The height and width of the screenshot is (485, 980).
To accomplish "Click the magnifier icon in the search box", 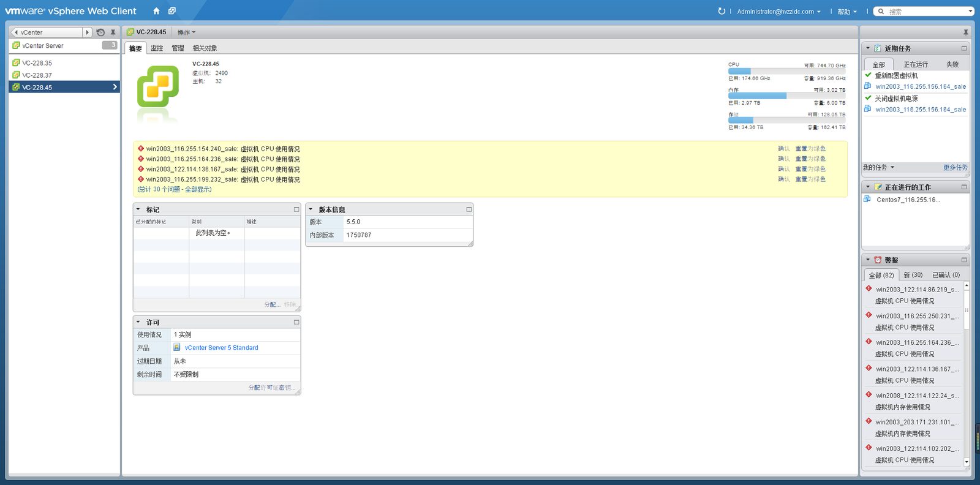I will [x=881, y=11].
